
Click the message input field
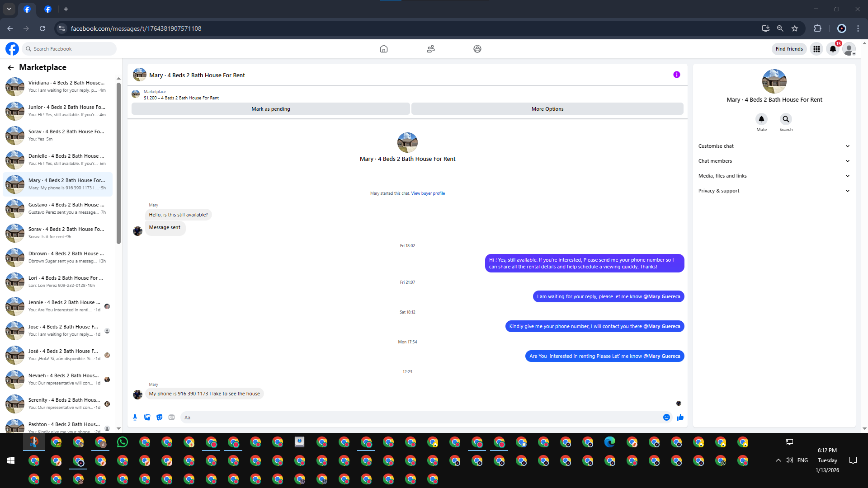pyautogui.click(x=420, y=418)
